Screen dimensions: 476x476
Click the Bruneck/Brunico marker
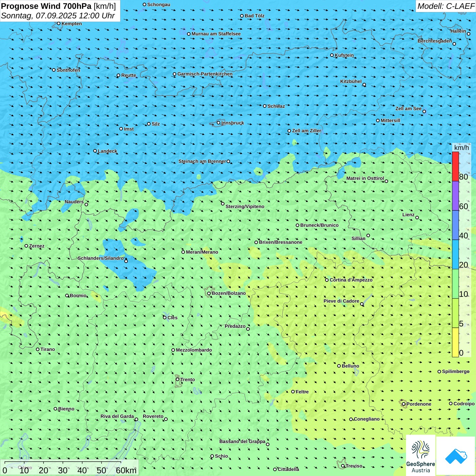pyautogui.click(x=297, y=225)
